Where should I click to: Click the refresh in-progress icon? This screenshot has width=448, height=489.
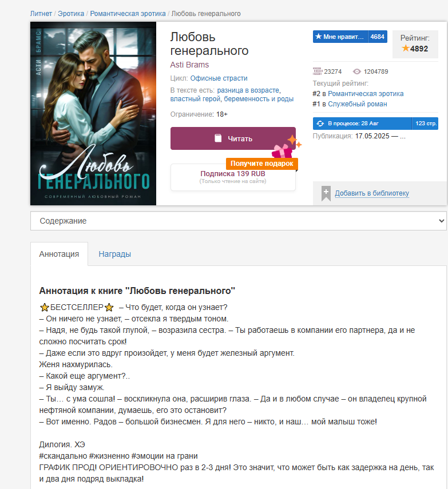(320, 124)
